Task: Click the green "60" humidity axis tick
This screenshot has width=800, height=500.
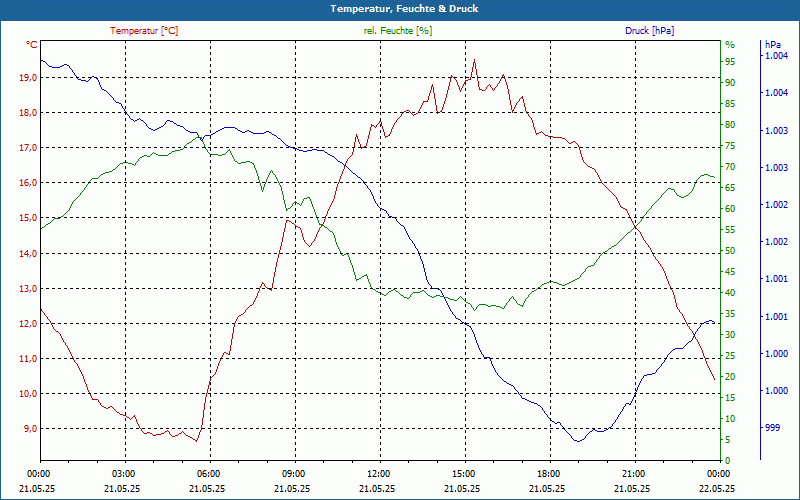Action: 730,209
